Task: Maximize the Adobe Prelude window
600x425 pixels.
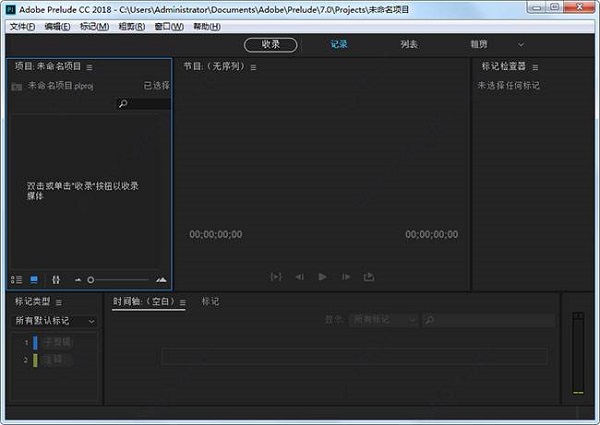Action: (554, 7)
